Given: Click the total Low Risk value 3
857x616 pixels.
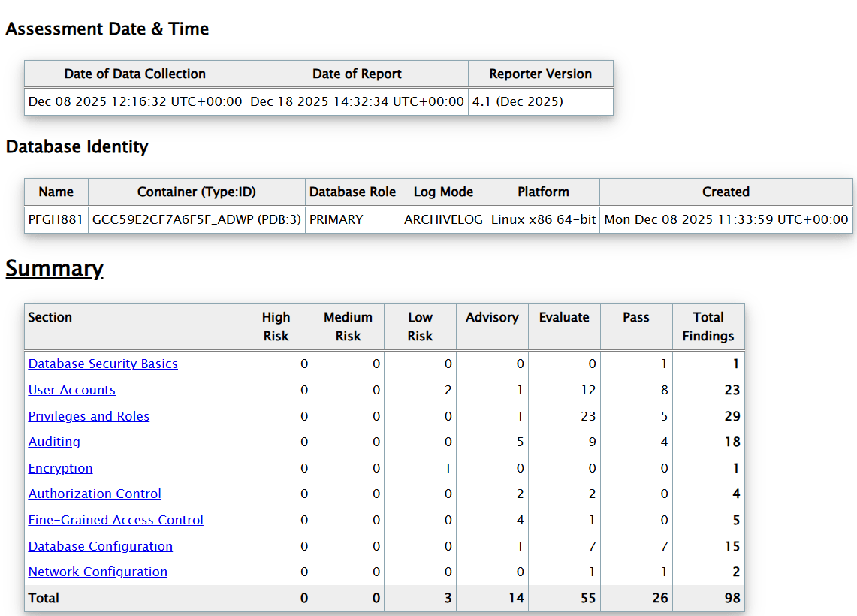Looking at the screenshot, I should 448,598.
